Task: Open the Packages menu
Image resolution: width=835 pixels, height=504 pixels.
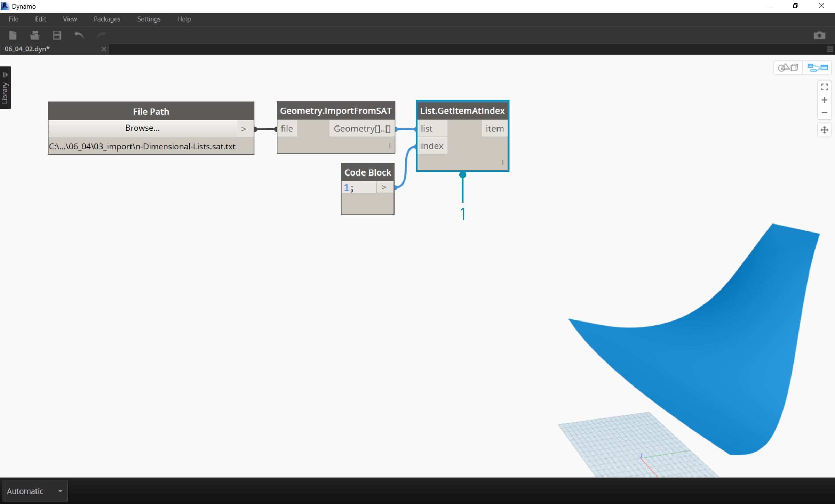Action: (x=108, y=19)
